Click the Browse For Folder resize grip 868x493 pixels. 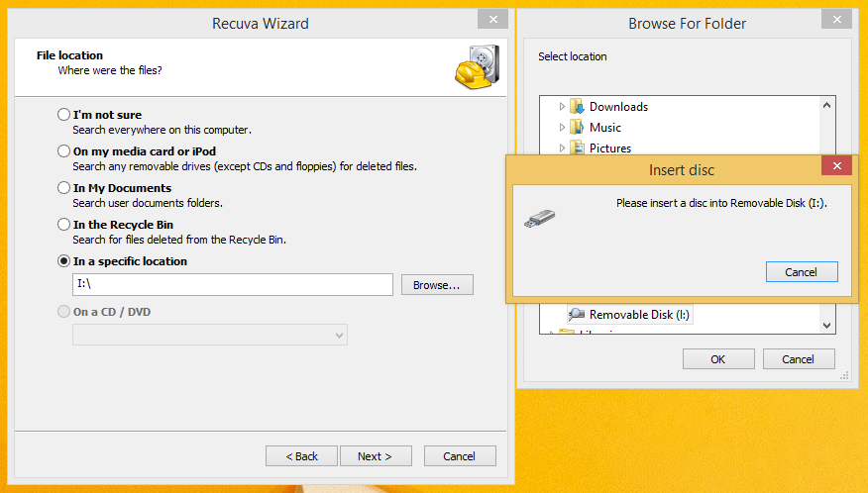[x=844, y=376]
